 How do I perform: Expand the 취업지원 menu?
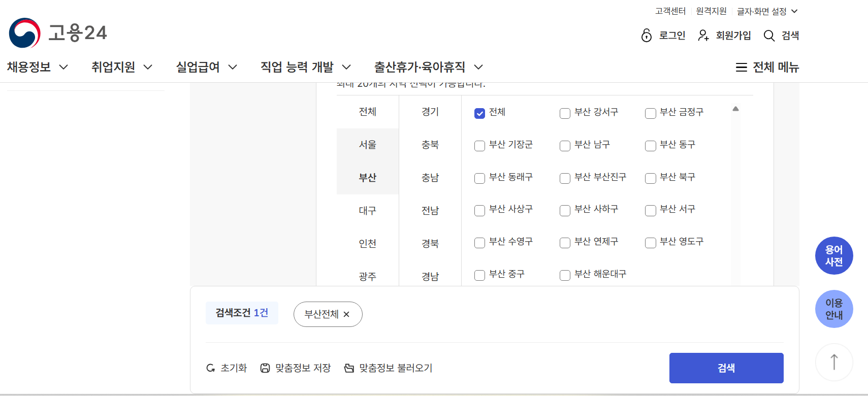point(122,67)
